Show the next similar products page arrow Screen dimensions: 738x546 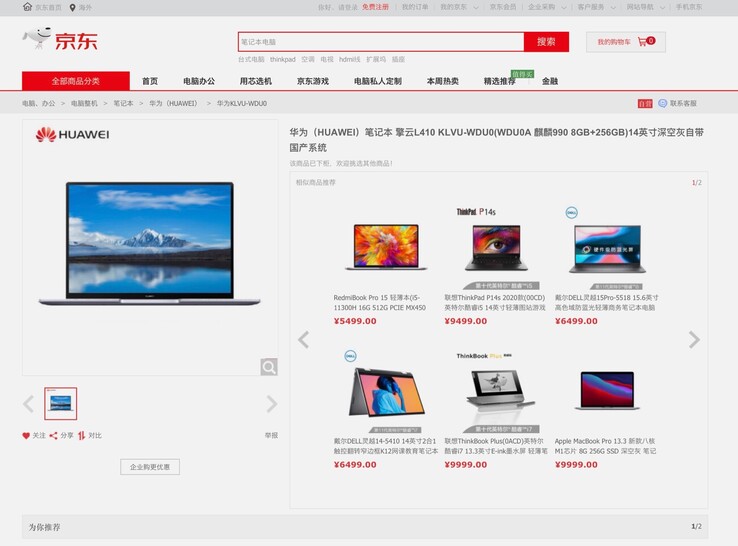pos(694,339)
